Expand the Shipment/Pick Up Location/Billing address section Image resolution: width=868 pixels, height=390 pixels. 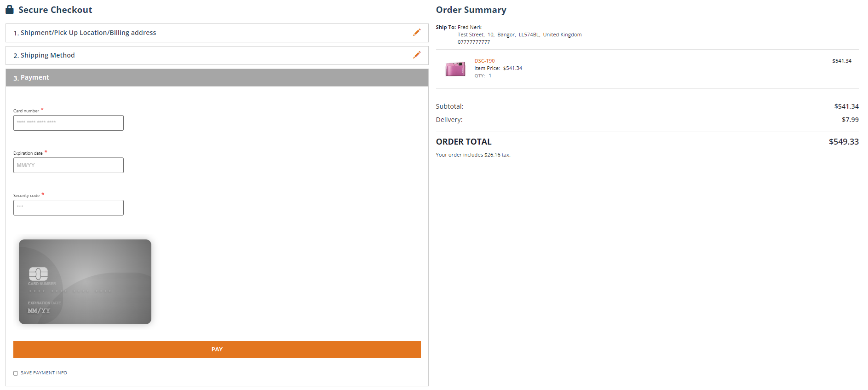pos(88,33)
